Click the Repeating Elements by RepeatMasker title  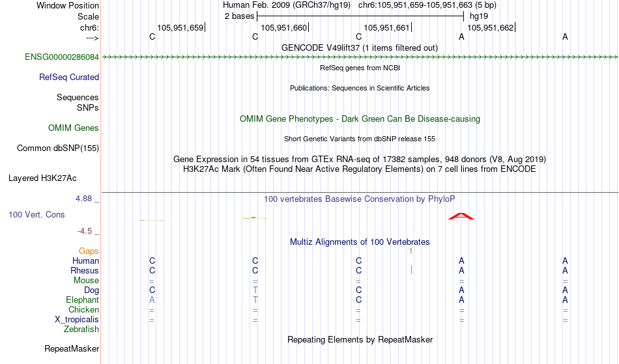coord(360,339)
